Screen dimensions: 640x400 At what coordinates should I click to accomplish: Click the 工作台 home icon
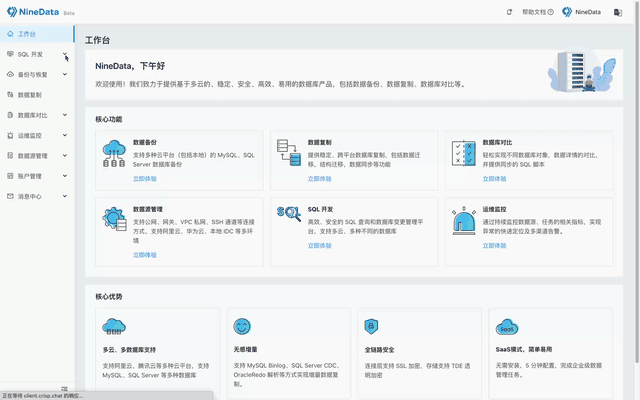(10, 34)
